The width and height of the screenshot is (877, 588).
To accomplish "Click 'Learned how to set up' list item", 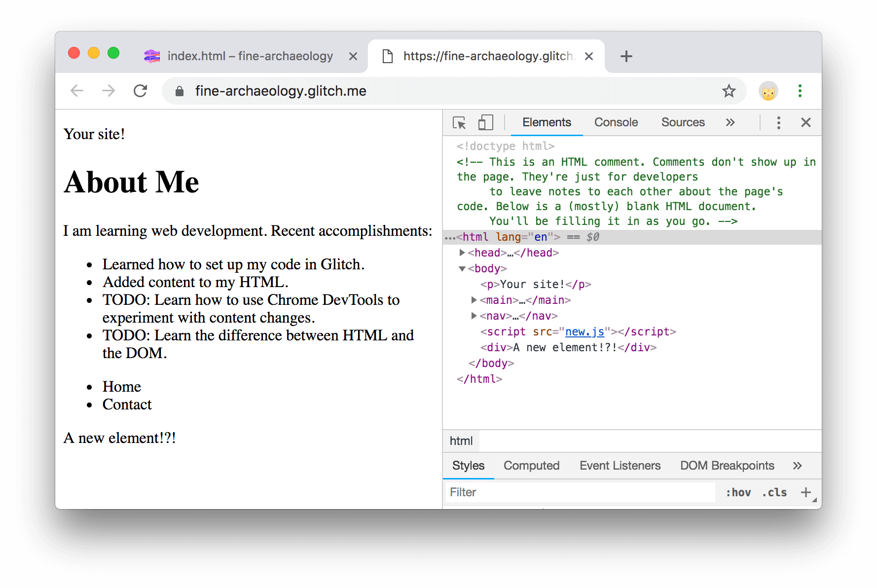I will point(233,264).
